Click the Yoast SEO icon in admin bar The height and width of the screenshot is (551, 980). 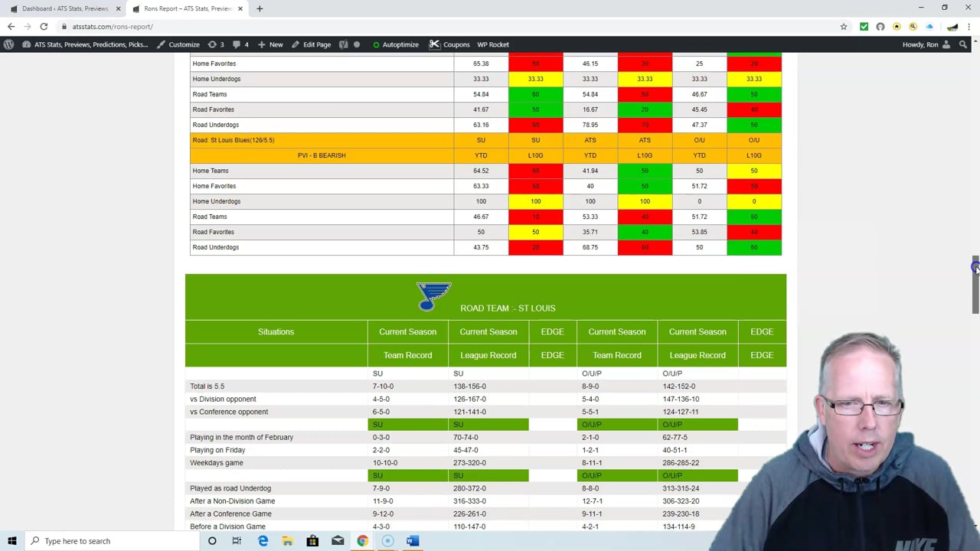point(344,44)
